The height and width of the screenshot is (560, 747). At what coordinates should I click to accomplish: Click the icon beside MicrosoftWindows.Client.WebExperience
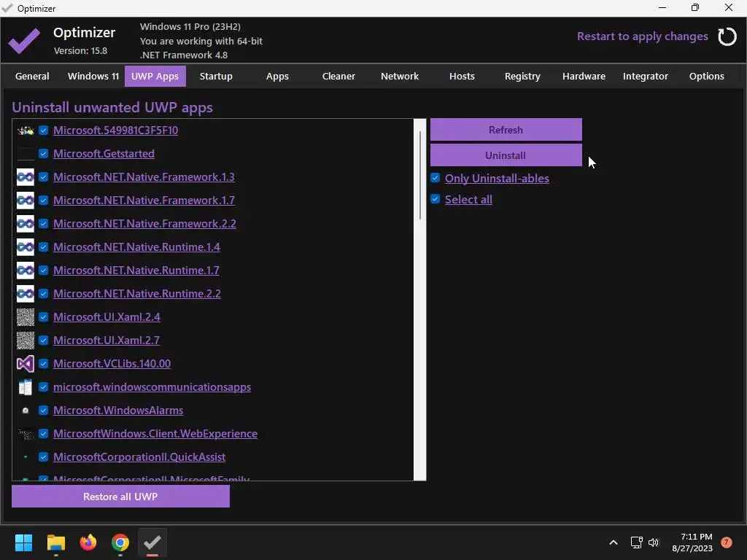(26, 434)
